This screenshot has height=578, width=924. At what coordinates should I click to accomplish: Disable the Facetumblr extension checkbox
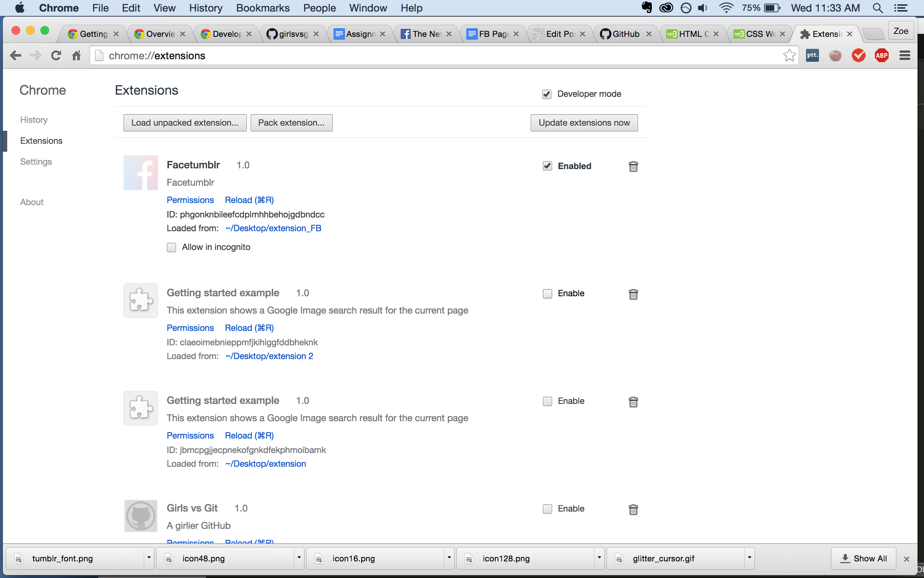pos(547,166)
